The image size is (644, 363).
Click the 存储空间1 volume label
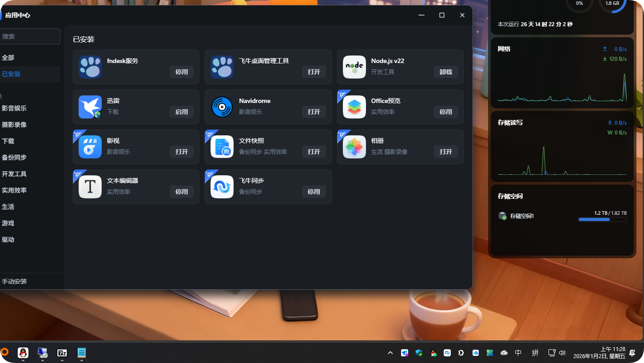tap(522, 216)
